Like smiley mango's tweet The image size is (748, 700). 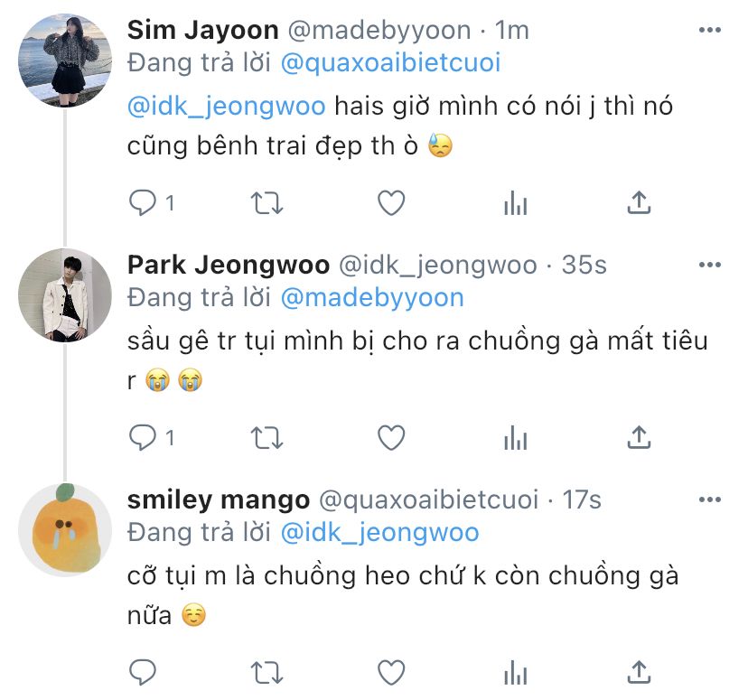390,673
